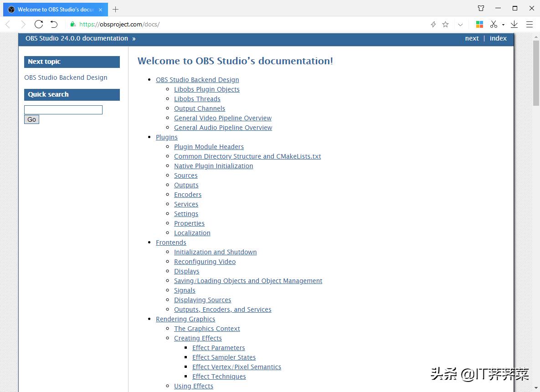Open the 'Sources' link

coord(185,175)
